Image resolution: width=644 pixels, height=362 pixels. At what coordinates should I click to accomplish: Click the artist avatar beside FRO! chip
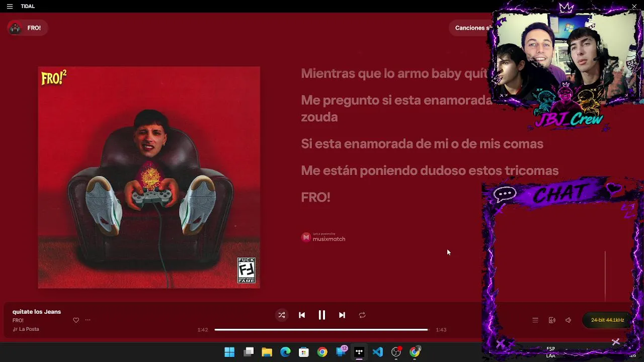pos(16,28)
